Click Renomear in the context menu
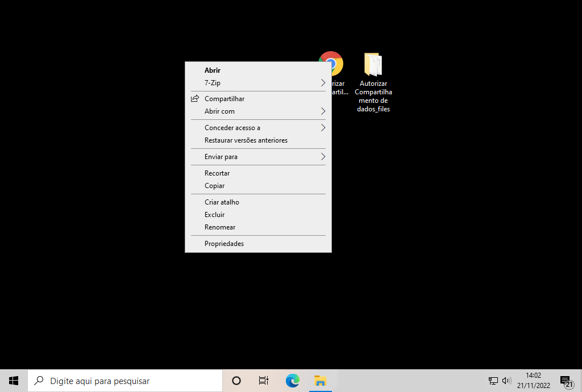 pos(219,227)
